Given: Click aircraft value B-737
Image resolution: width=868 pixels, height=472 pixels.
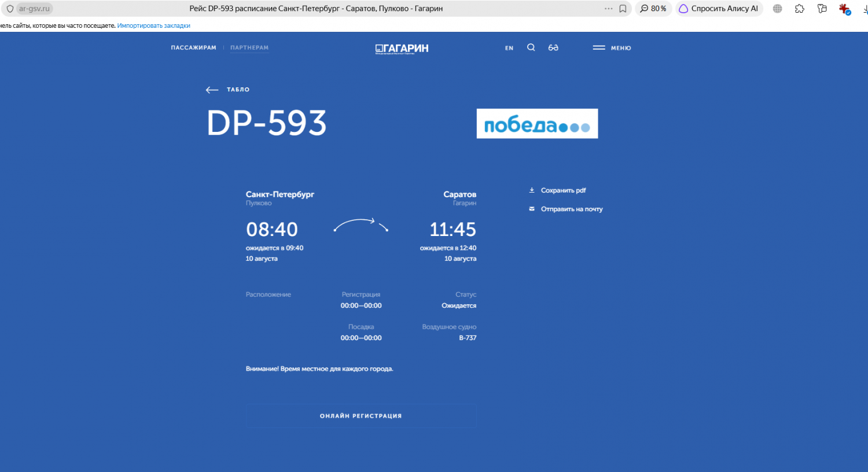Looking at the screenshot, I should pyautogui.click(x=468, y=338).
